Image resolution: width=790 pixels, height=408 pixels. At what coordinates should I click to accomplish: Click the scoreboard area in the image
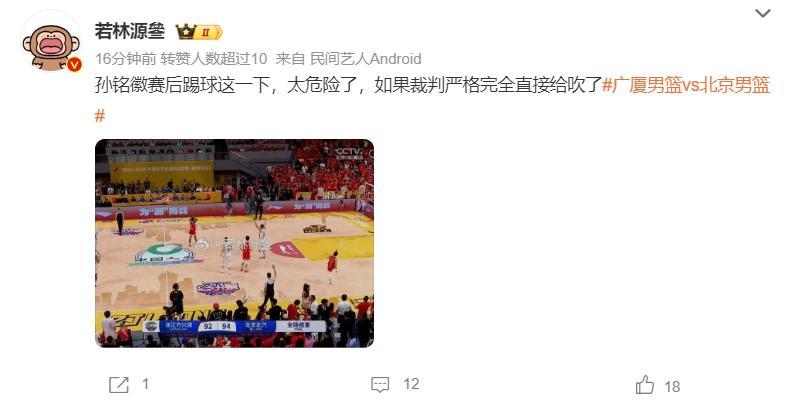click(x=234, y=326)
